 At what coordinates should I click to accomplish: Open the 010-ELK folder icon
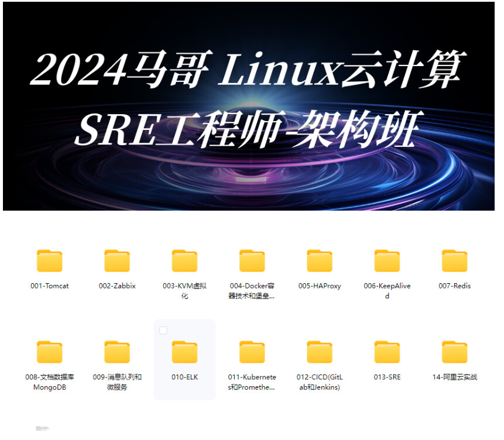(x=184, y=352)
